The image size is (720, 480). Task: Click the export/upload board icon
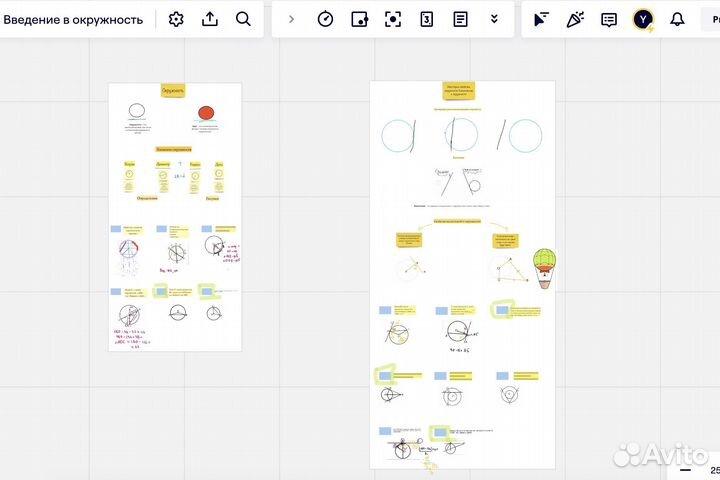click(x=210, y=19)
